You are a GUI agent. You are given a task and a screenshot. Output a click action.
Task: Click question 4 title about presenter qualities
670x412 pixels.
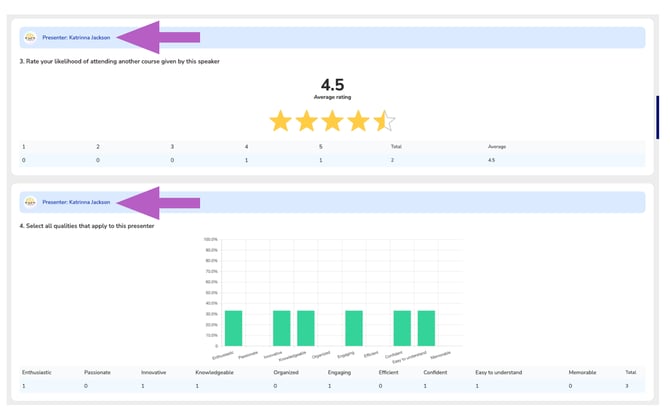pos(85,226)
